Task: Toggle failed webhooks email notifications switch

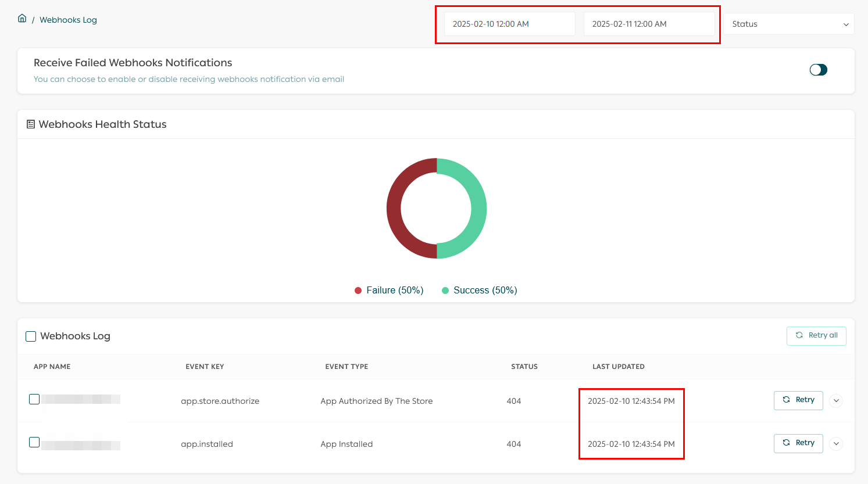Action: point(819,70)
